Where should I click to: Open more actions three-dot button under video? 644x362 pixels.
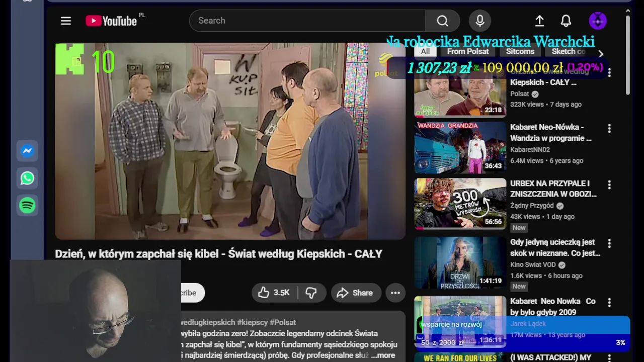pyautogui.click(x=395, y=293)
